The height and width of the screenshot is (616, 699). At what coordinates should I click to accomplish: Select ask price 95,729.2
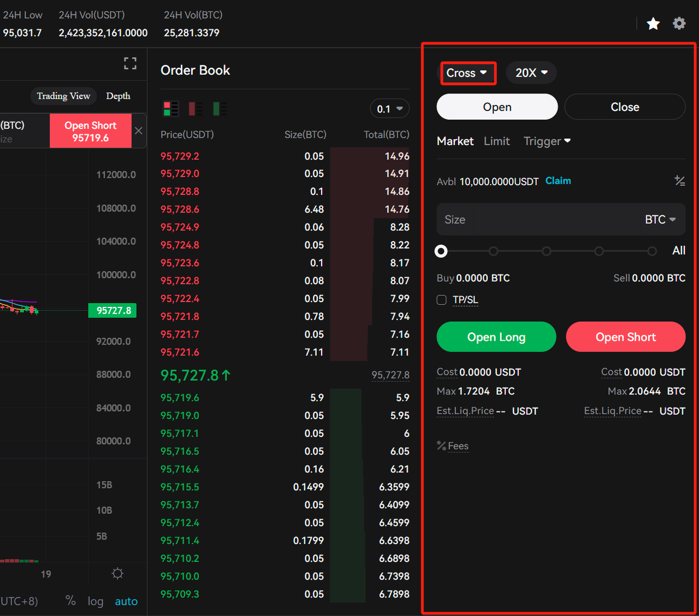pos(180,156)
